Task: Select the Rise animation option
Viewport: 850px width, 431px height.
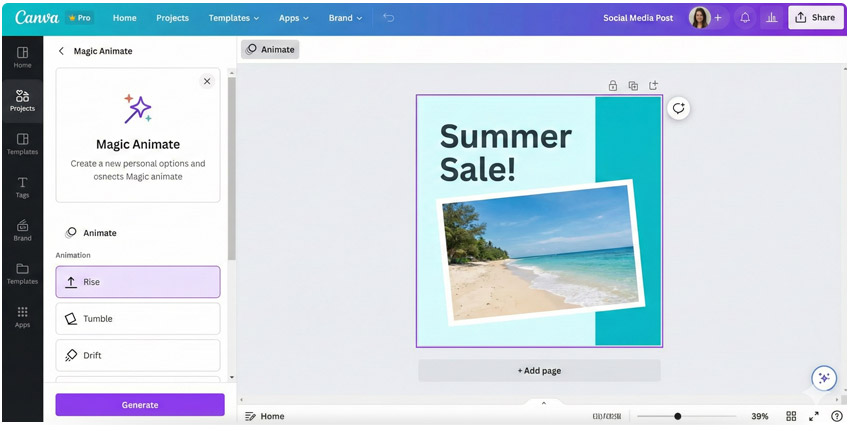Action: 138,282
